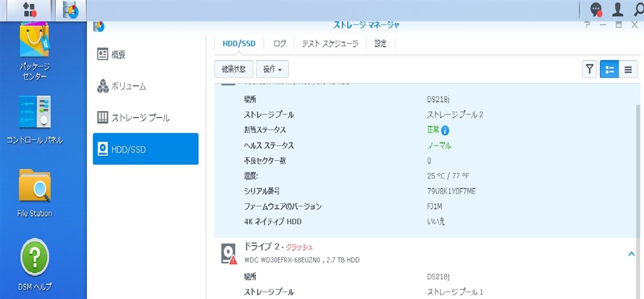The width and height of the screenshot is (644, 299).
Task: Click the 健康状態 button
Action: pos(234,69)
